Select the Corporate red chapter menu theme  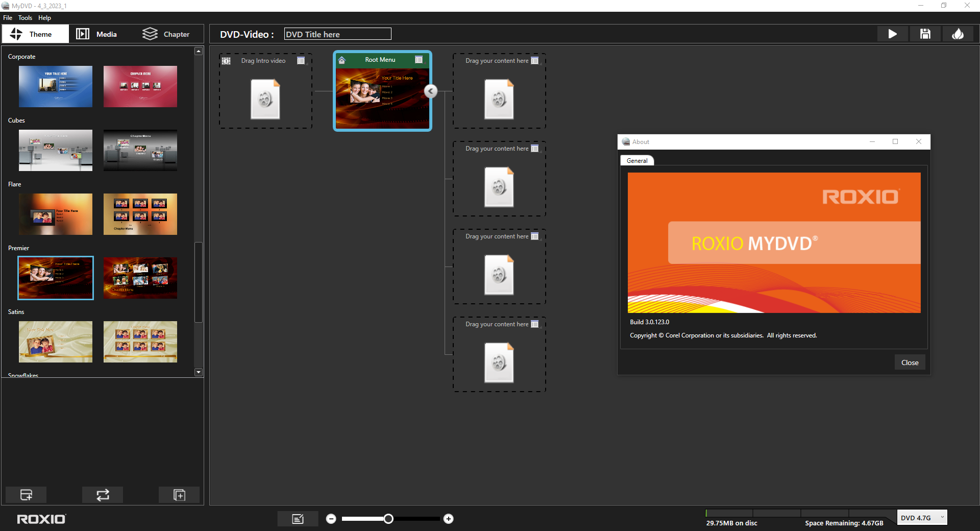140,86
